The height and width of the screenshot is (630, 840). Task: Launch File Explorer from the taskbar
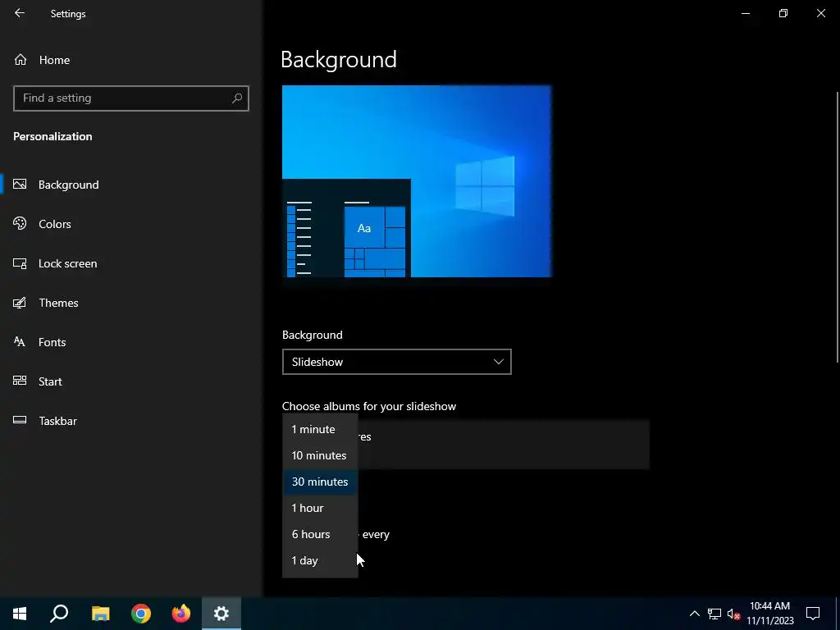click(100, 614)
